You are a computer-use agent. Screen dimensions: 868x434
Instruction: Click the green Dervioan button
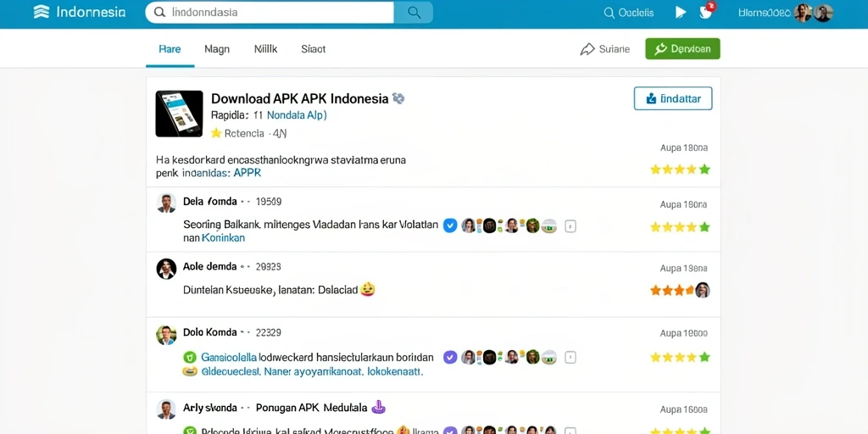(682, 48)
